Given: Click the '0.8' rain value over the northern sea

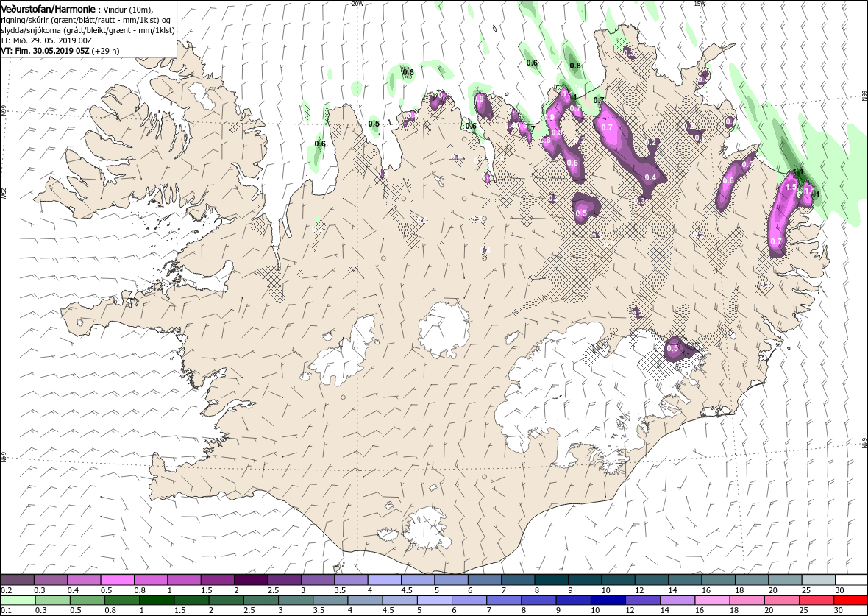Looking at the screenshot, I should 576,66.
